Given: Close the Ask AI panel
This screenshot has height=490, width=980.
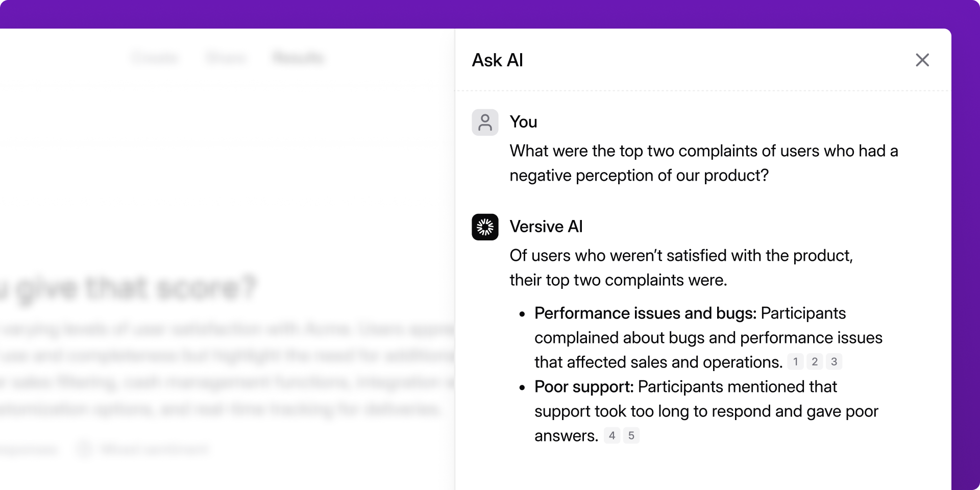Looking at the screenshot, I should click(x=922, y=60).
